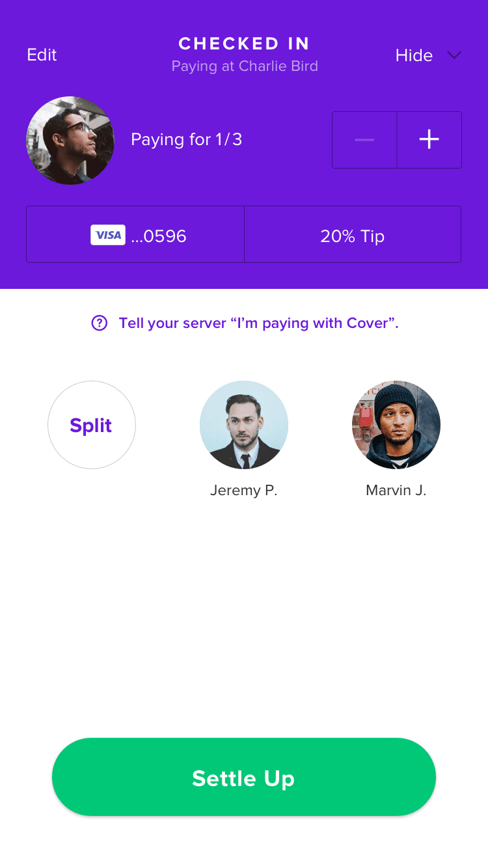Increase people paid for with plus
Screen dimensions: 488x868
coord(429,140)
